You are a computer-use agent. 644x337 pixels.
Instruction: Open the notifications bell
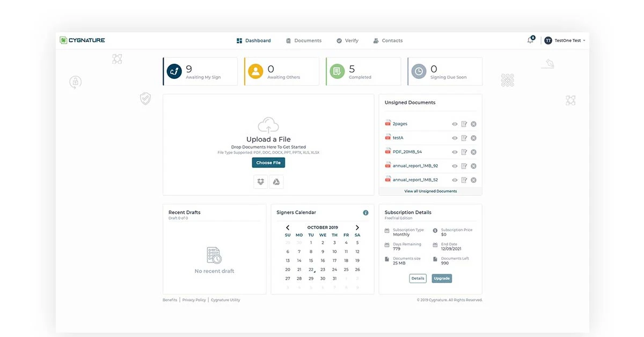click(x=530, y=40)
